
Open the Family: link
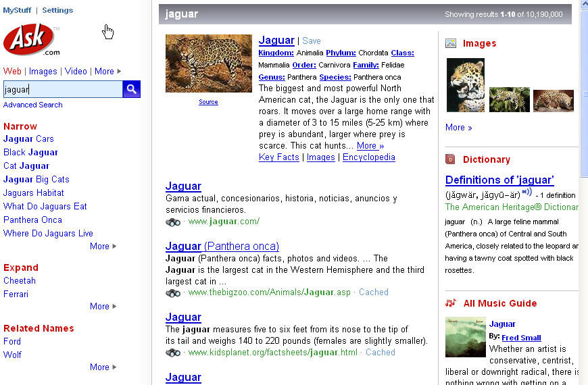click(x=366, y=65)
